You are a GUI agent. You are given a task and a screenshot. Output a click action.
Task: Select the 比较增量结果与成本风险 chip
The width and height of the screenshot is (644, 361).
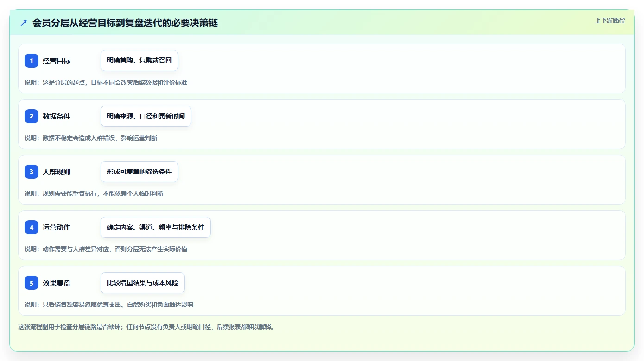coord(143,283)
